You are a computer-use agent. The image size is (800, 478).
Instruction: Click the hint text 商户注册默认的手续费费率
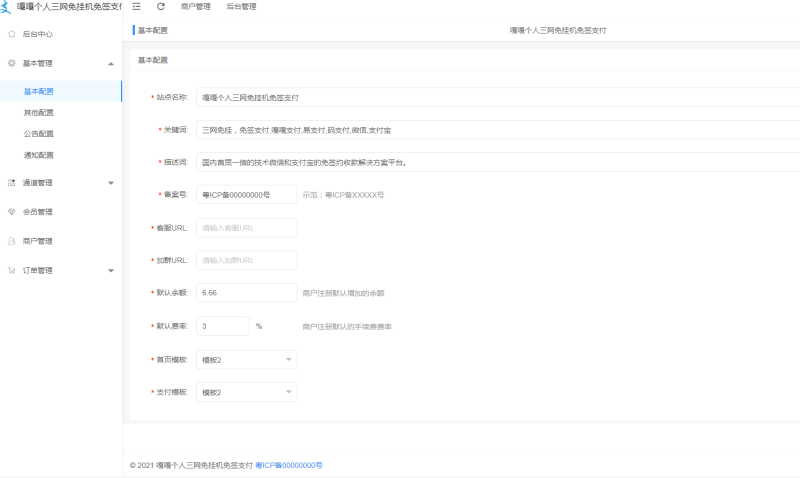347,326
